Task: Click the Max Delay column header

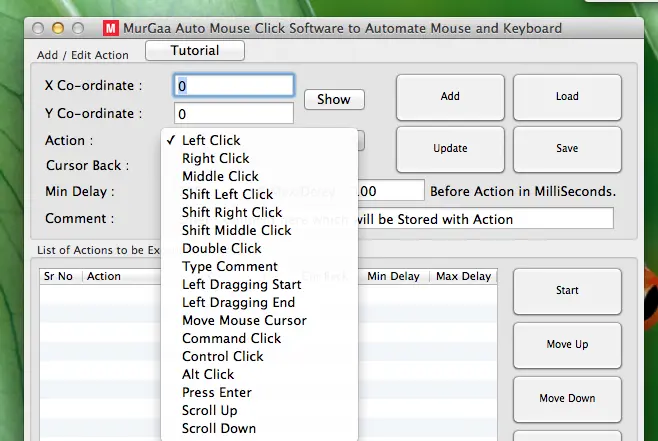Action: [463, 276]
